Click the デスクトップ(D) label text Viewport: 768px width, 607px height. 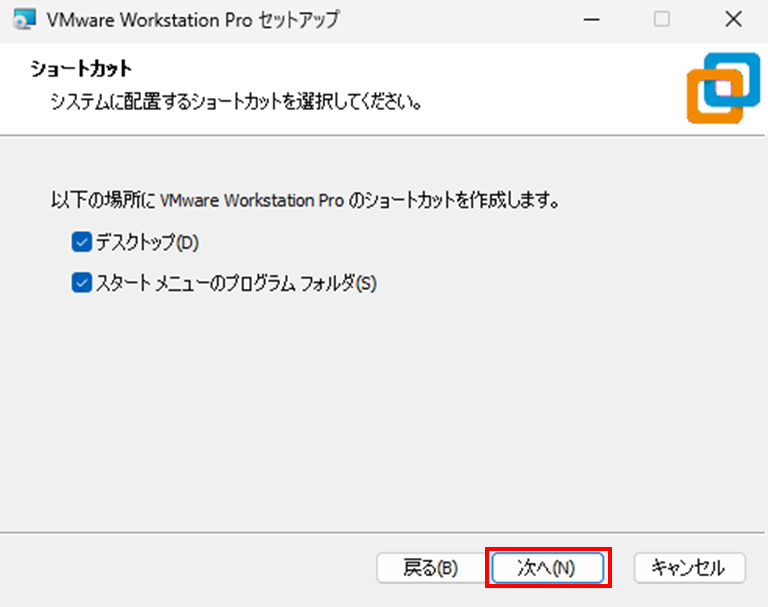(x=148, y=242)
